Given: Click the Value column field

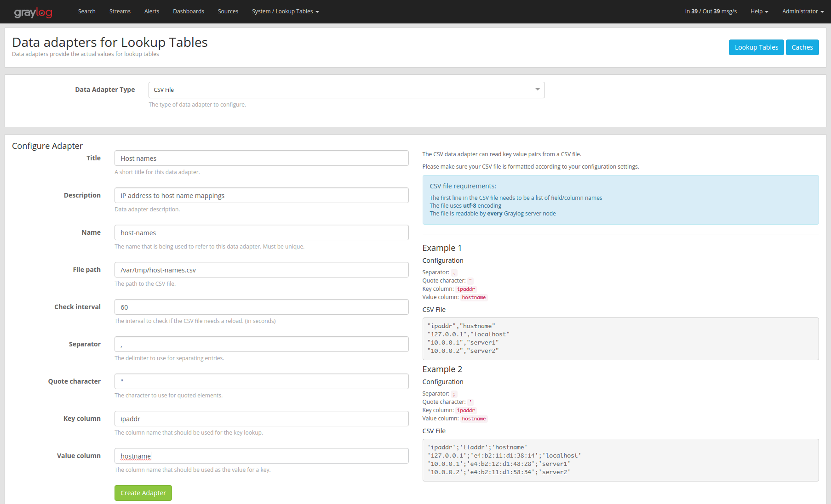Looking at the screenshot, I should click(261, 456).
